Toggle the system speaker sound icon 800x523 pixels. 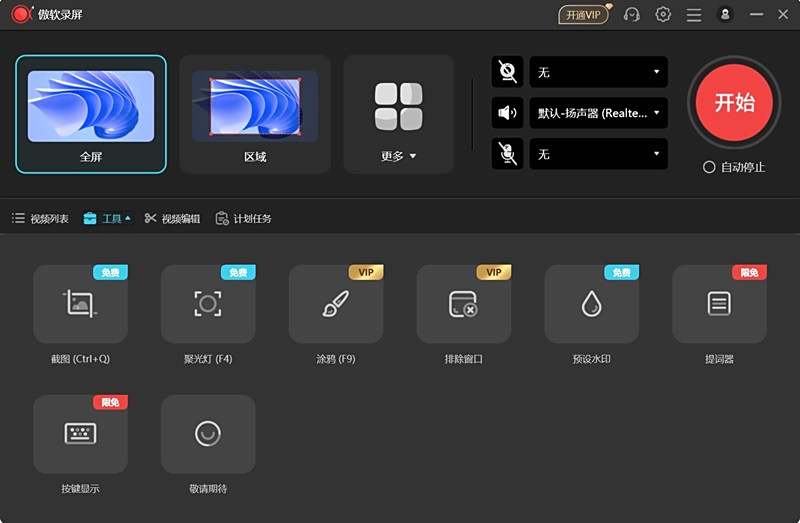(x=508, y=113)
